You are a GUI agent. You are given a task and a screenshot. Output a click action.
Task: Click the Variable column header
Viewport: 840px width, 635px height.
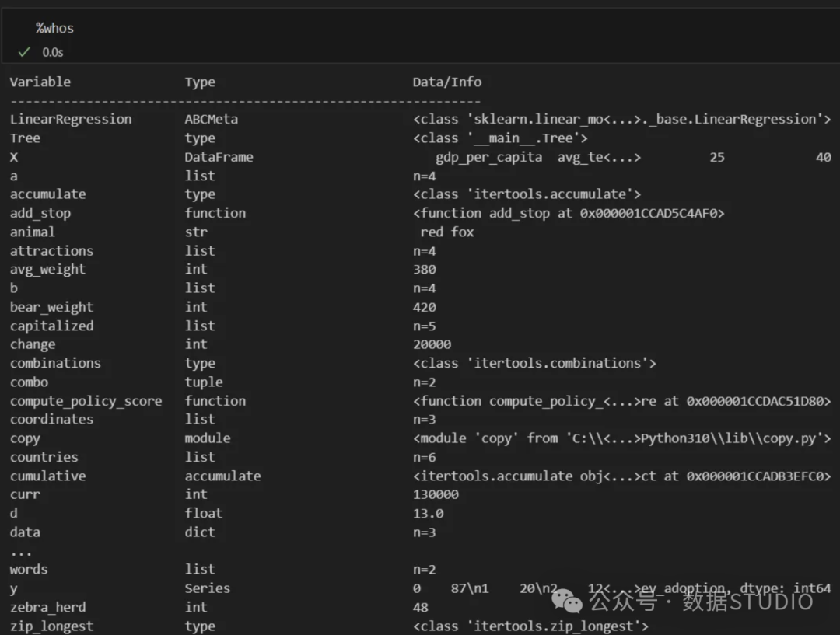(x=40, y=82)
